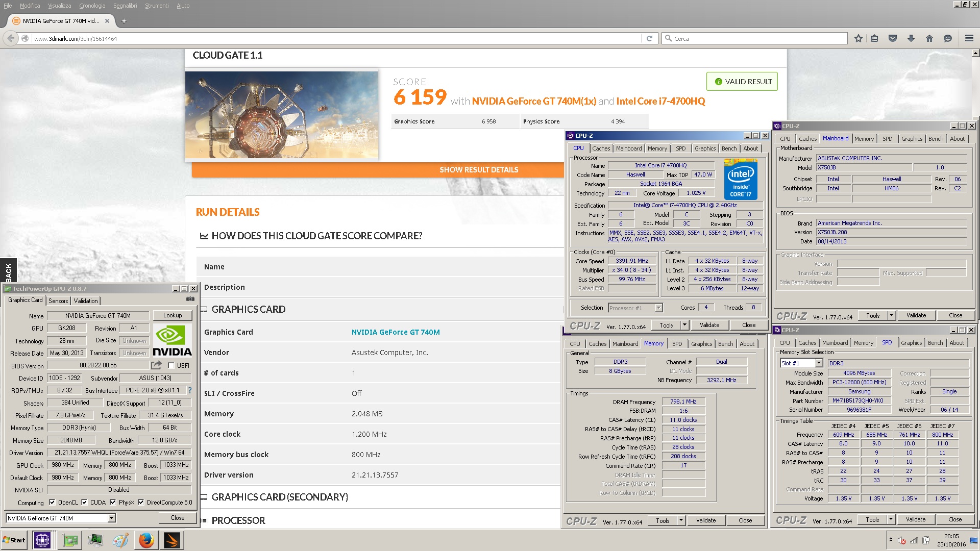Export the BIOS with GPU-Z share icon
980x551 pixels.
156,365
